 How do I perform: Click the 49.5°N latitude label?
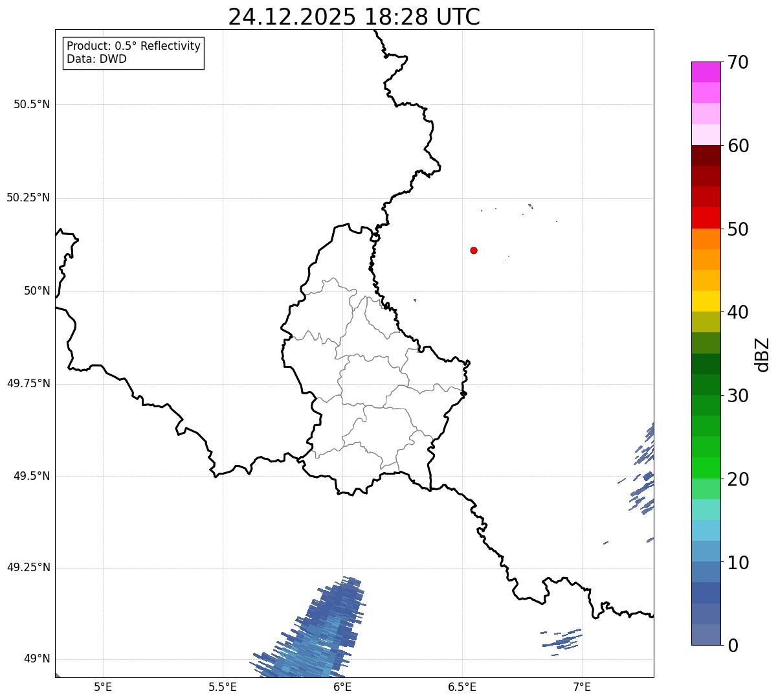[32, 476]
